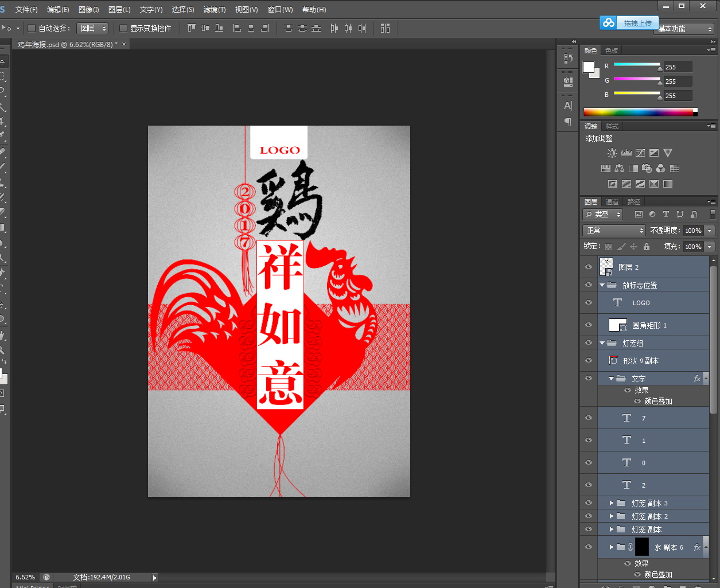Collapse the 灯笼组 group
Viewport: 720px width, 588px height.
602,343
